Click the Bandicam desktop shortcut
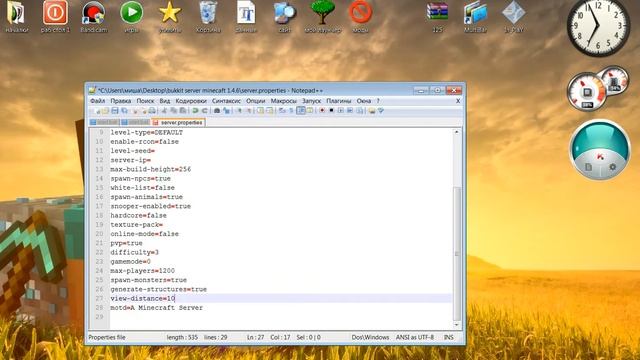This screenshot has width=640, height=360. 93,17
